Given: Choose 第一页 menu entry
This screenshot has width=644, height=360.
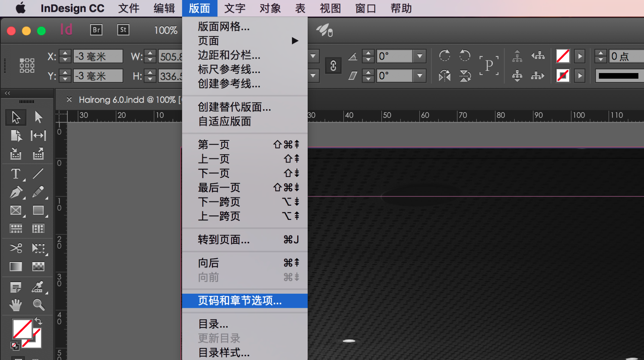Looking at the screenshot, I should point(245,145).
